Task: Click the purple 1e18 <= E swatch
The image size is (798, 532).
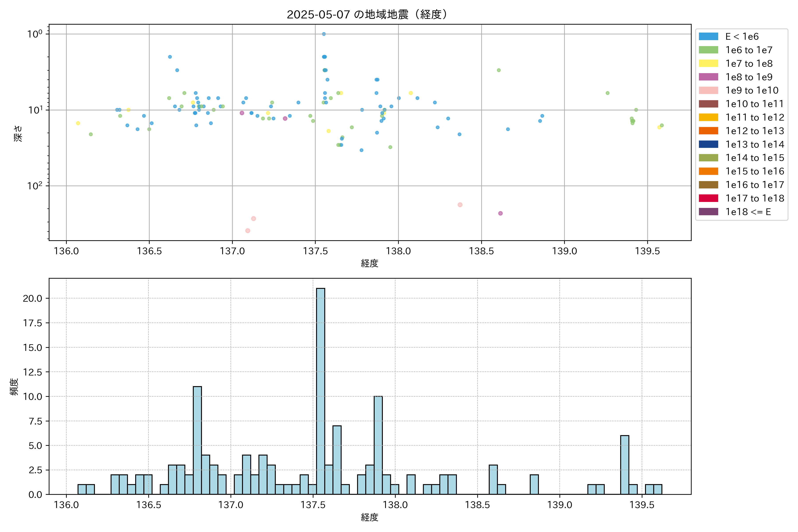Action: click(708, 212)
